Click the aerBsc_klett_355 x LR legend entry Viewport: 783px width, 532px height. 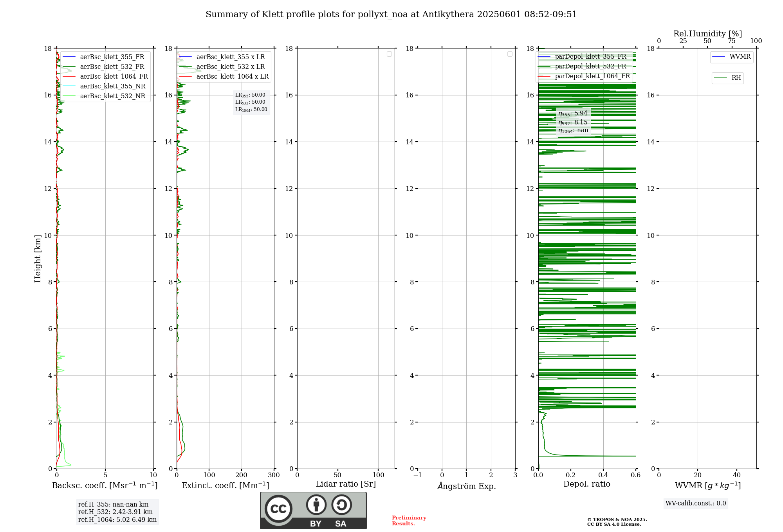[222, 57]
